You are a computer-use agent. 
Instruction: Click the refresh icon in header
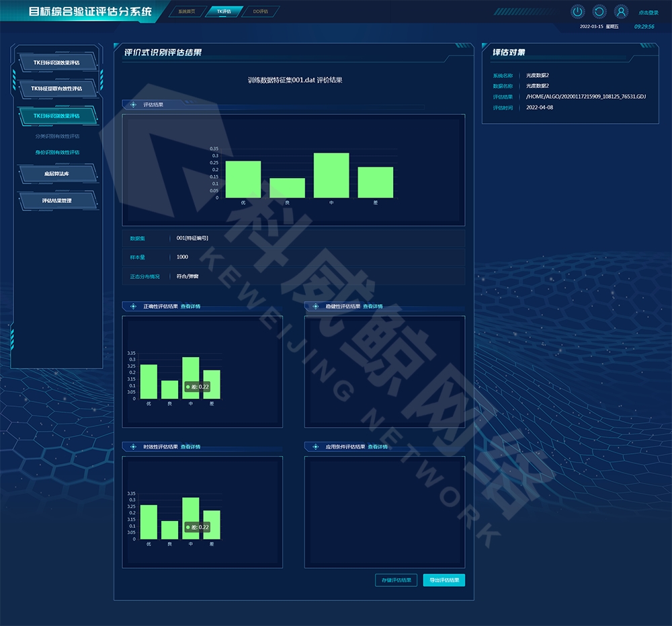(599, 11)
